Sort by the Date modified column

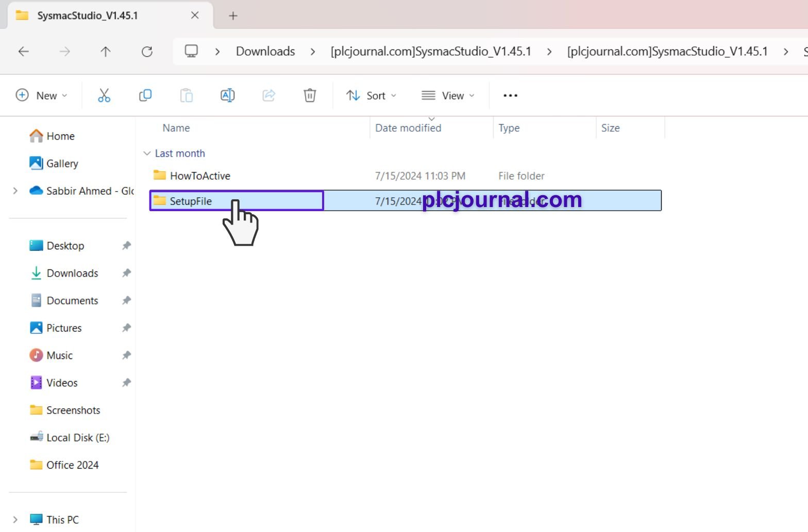coord(408,128)
